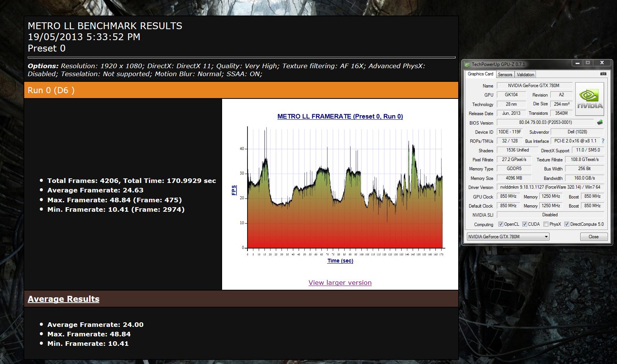Screen dimensions: 617x364
Task: Click the Total Frames: 4206 result line
Action: [x=132, y=181]
